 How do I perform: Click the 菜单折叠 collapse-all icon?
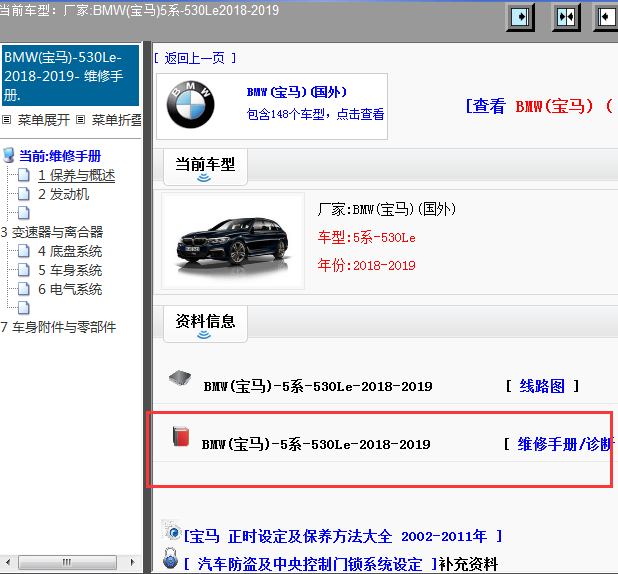coord(80,119)
